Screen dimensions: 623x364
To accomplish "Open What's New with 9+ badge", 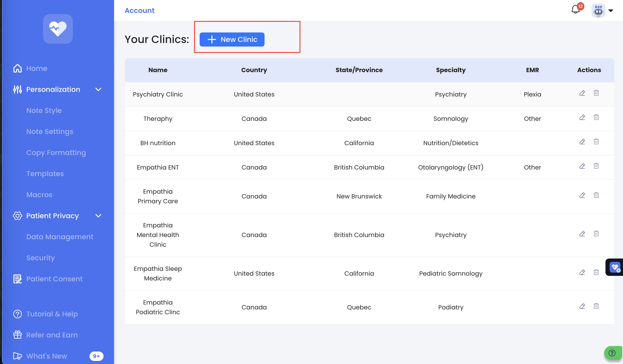I will [47, 356].
